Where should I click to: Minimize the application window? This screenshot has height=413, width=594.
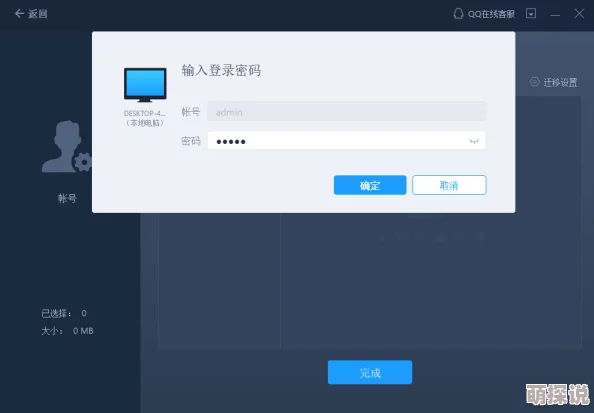555,14
